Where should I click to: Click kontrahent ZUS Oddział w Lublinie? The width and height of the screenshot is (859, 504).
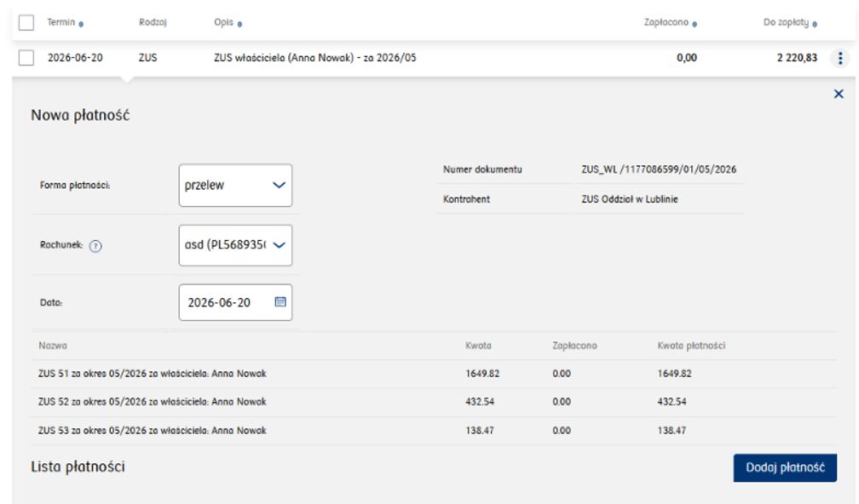(x=630, y=199)
